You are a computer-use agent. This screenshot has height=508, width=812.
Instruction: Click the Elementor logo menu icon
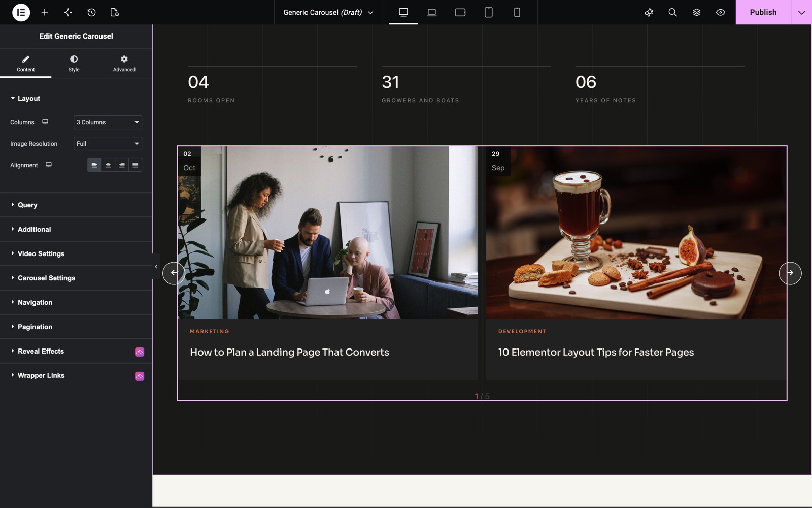click(21, 12)
